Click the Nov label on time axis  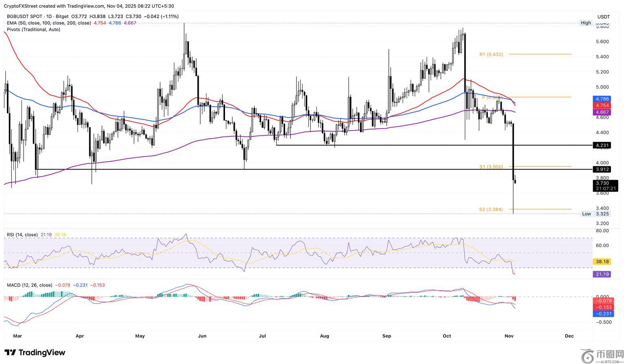pyautogui.click(x=509, y=336)
